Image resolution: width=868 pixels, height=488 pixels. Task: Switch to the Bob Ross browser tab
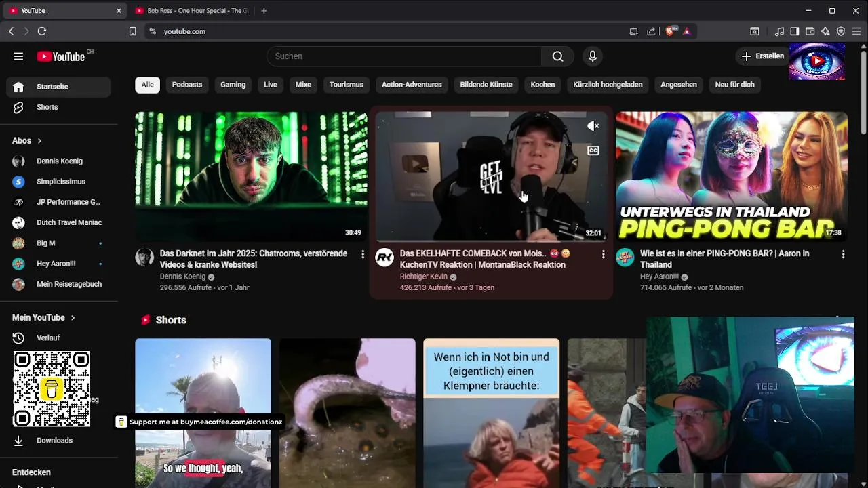click(x=191, y=11)
